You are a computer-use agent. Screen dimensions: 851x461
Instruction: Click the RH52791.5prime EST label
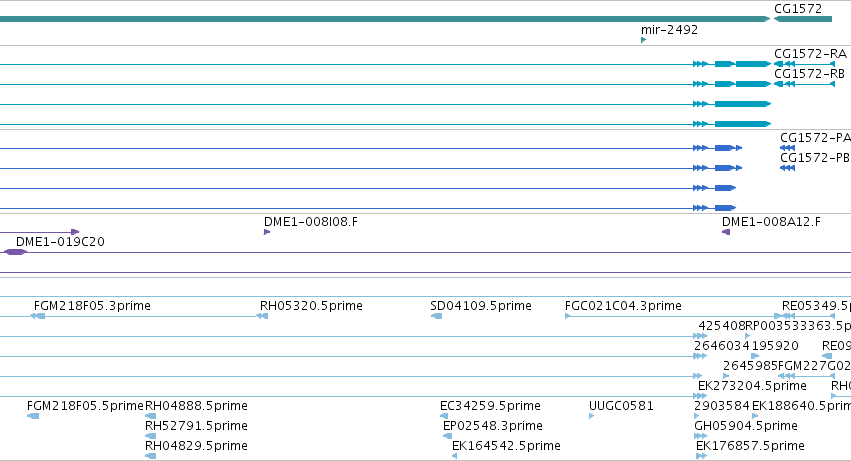[x=196, y=426]
